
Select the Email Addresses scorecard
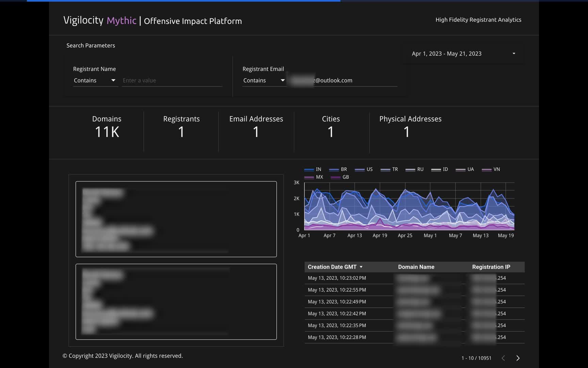(x=256, y=127)
